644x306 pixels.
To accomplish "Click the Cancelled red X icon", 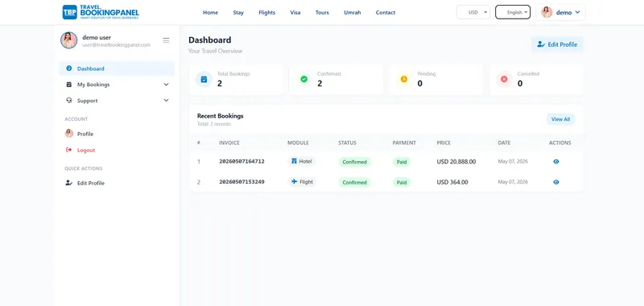I will tap(504, 79).
